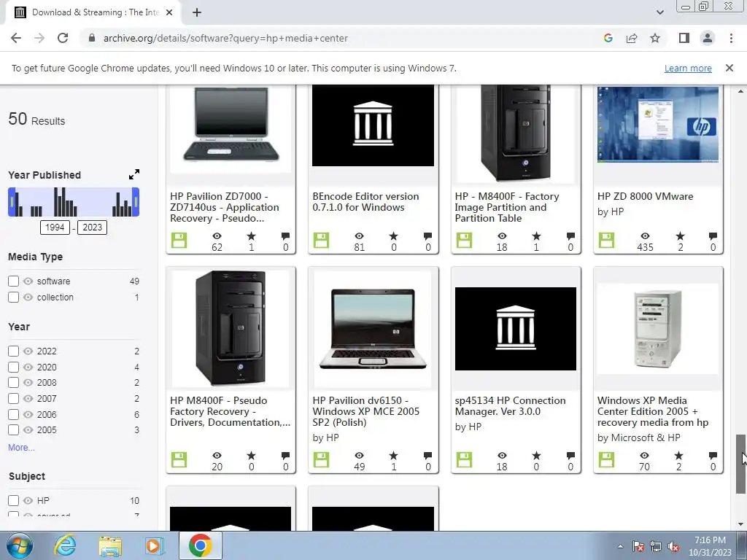Open the network icon in system tray

656,547
